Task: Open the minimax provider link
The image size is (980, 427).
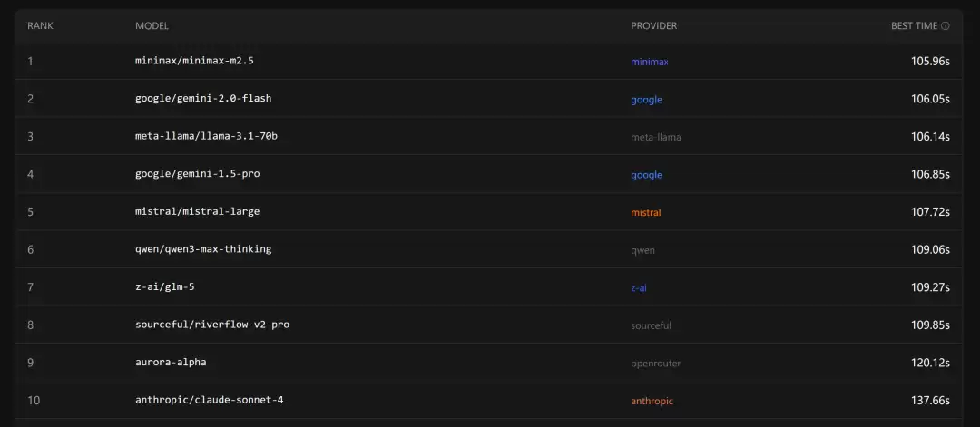Action: pos(650,62)
